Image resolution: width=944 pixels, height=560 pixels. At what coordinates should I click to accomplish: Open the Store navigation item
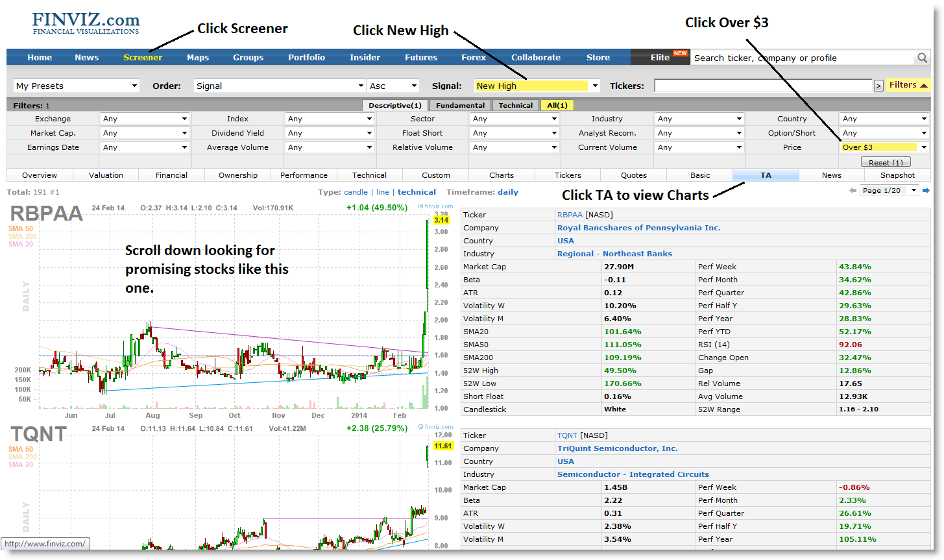pyautogui.click(x=598, y=57)
